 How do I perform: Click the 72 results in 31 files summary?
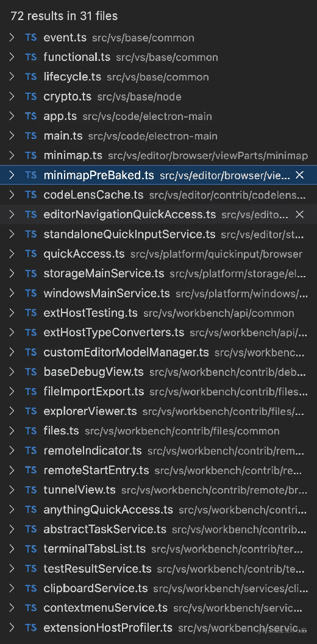point(64,16)
